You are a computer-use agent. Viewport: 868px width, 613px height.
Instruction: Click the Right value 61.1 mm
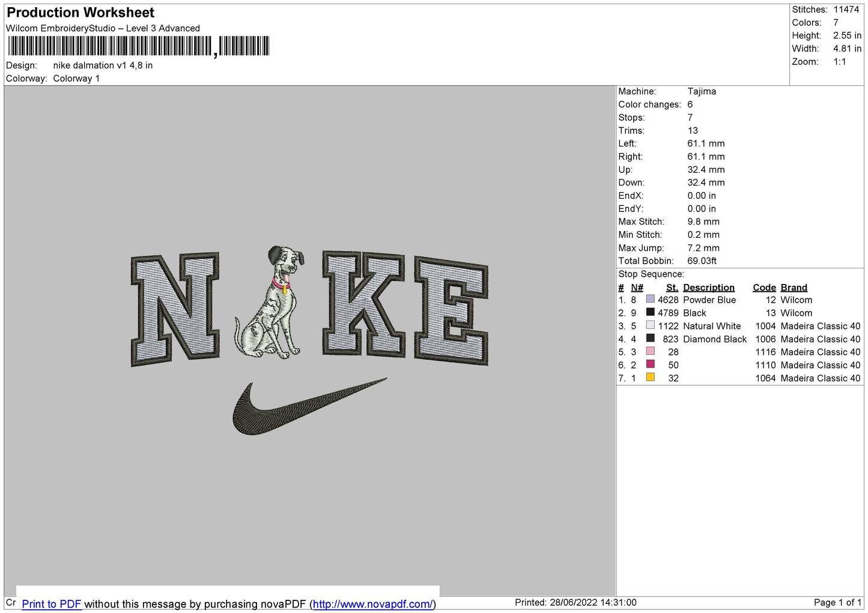tap(706, 157)
